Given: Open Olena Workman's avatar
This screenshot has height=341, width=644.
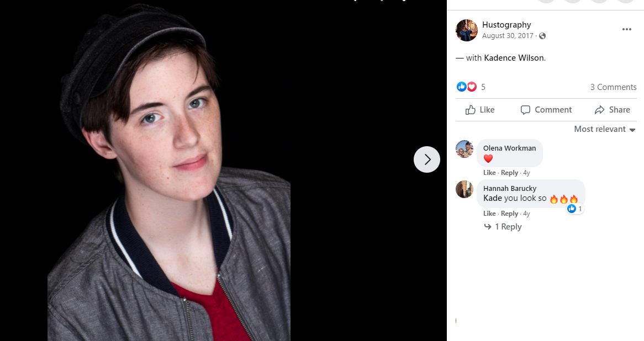Looking at the screenshot, I should (x=464, y=148).
